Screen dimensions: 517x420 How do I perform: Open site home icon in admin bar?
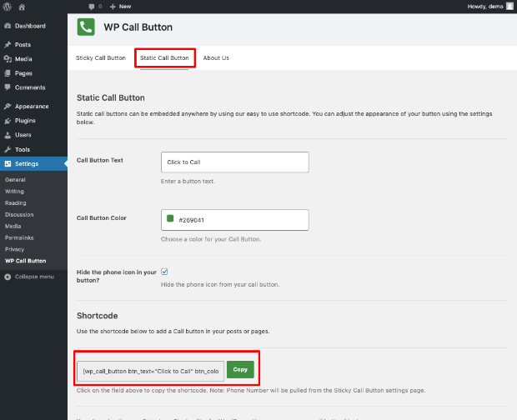point(22,7)
